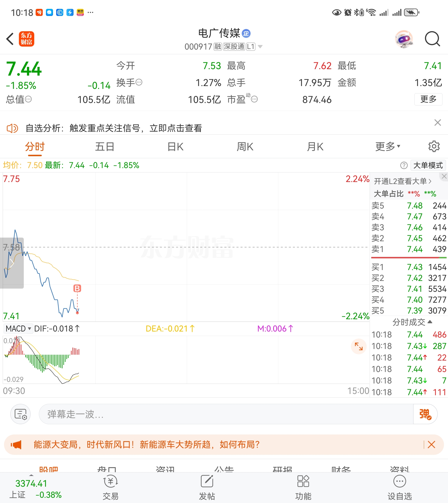Tap the 深股通 tag

pyautogui.click(x=234, y=46)
